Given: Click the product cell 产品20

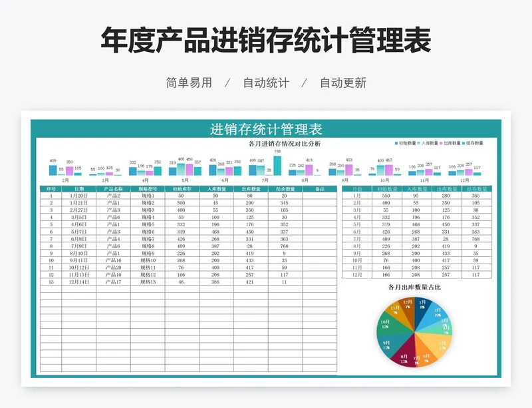Looking at the screenshot, I should tap(113, 268).
